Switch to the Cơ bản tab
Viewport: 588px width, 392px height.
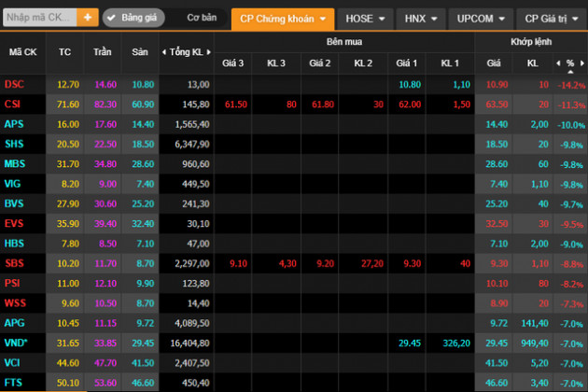(x=202, y=18)
